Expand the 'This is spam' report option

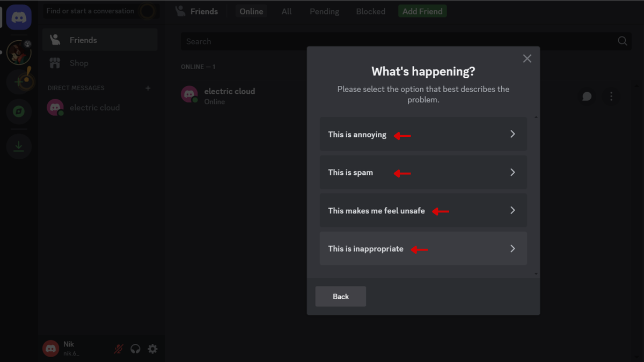tap(423, 172)
